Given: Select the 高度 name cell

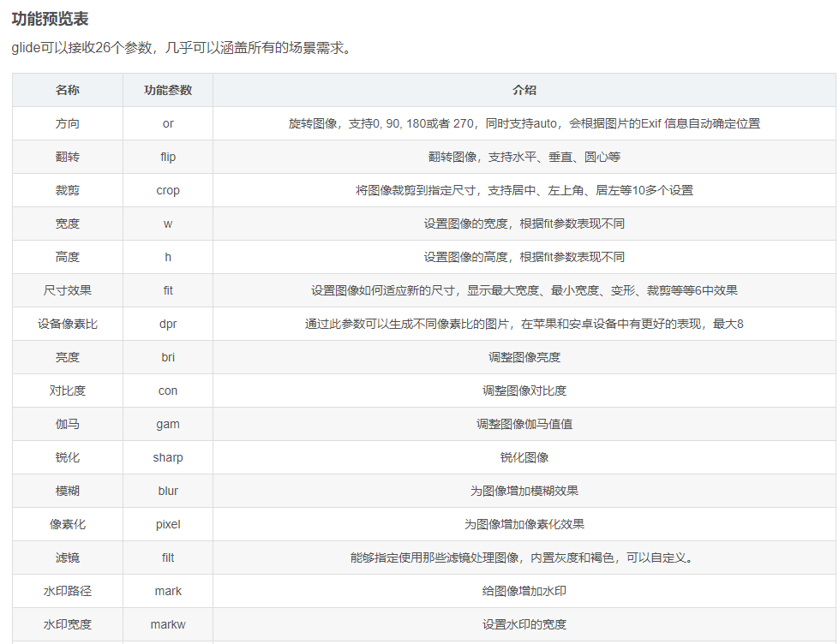Looking at the screenshot, I should 68,257.
